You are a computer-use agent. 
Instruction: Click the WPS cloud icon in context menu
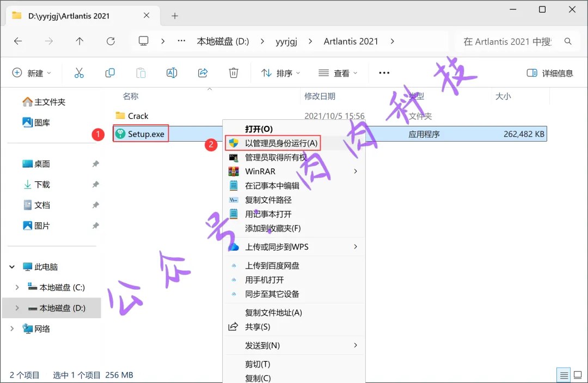[234, 247]
